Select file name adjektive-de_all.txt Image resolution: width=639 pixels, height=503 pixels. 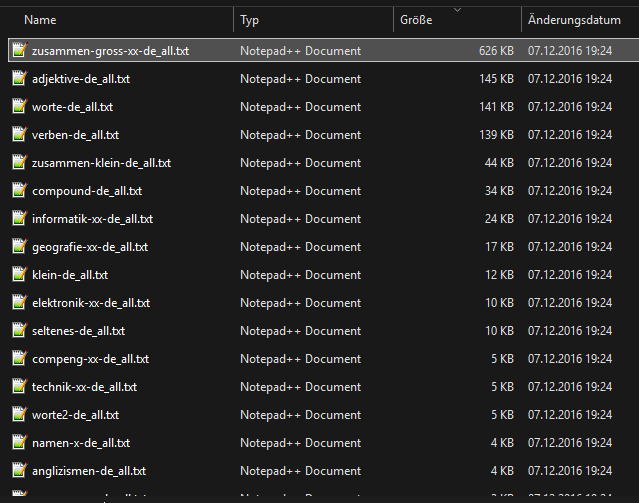(81, 79)
